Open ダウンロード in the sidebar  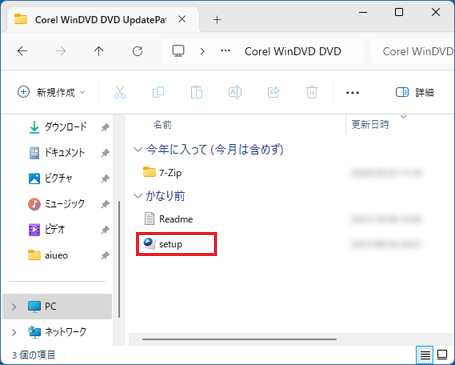coord(65,127)
